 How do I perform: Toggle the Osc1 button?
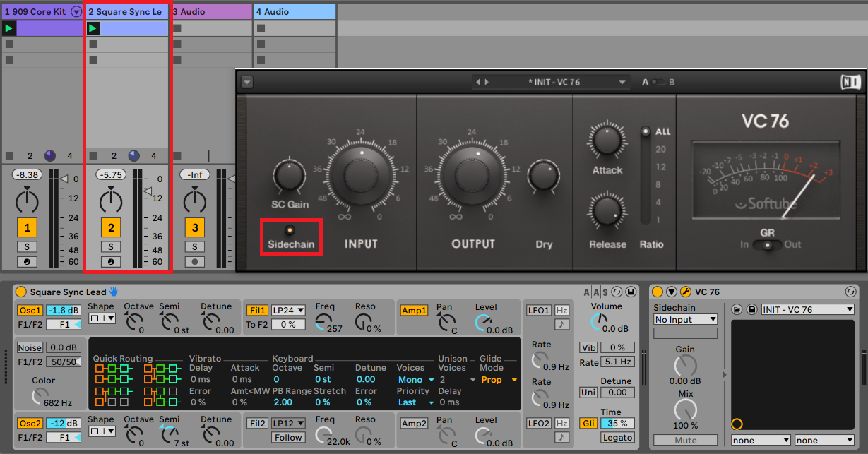[x=30, y=311]
